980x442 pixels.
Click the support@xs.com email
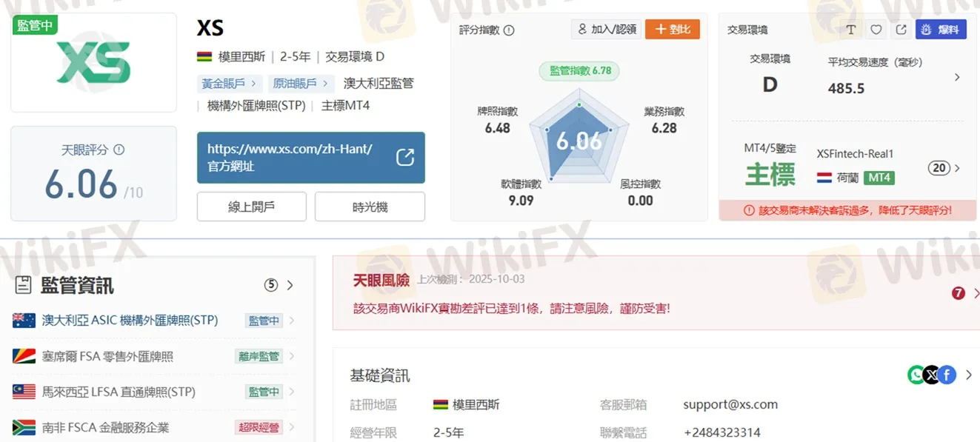(x=730, y=405)
